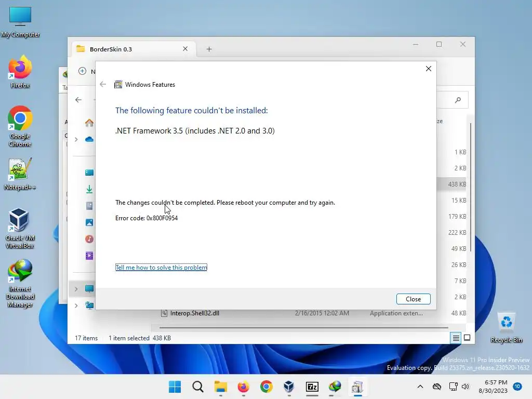Click the Windows Start button on the taskbar
The height and width of the screenshot is (399, 532).
pos(175,387)
